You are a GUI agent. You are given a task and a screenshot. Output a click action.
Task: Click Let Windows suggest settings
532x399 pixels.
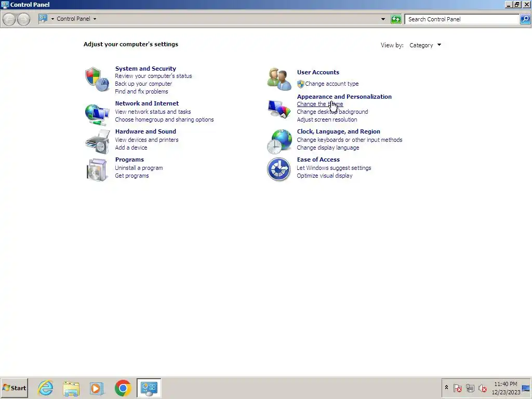pyautogui.click(x=334, y=168)
